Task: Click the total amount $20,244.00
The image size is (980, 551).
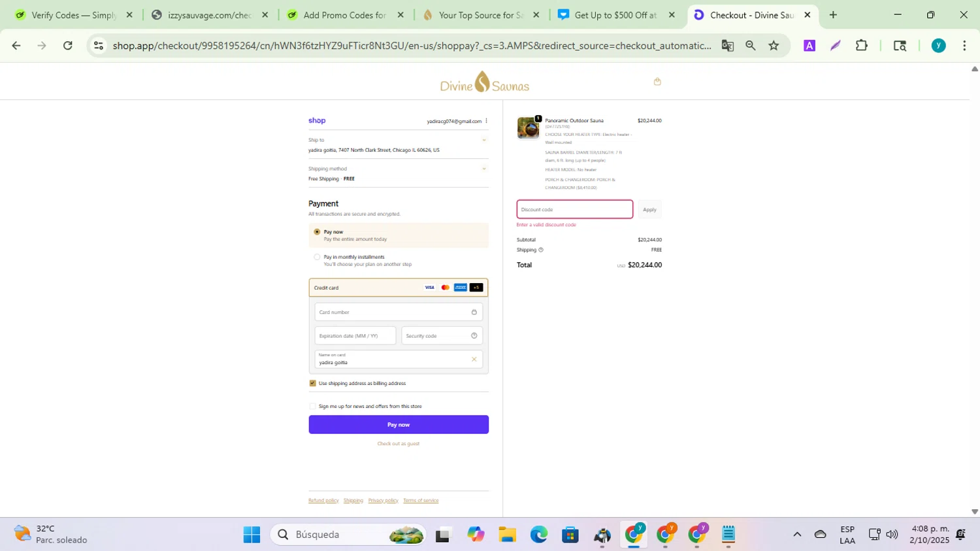Action: click(x=645, y=265)
